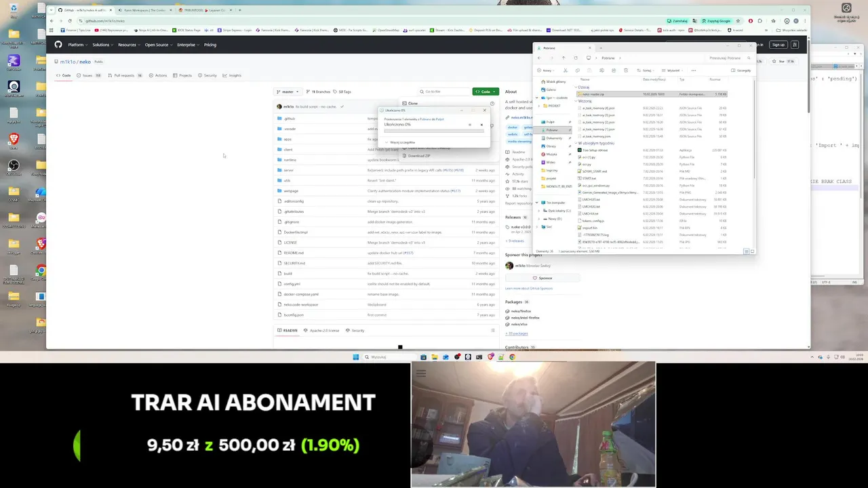The height and width of the screenshot is (488, 868).
Task: Click the transfer progress bar
Action: pos(434,131)
